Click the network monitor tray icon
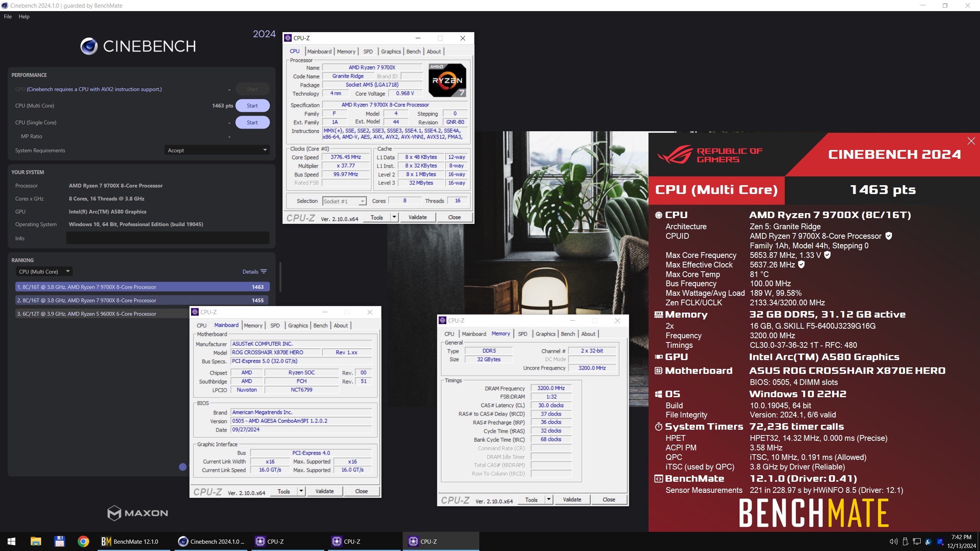 point(917,541)
